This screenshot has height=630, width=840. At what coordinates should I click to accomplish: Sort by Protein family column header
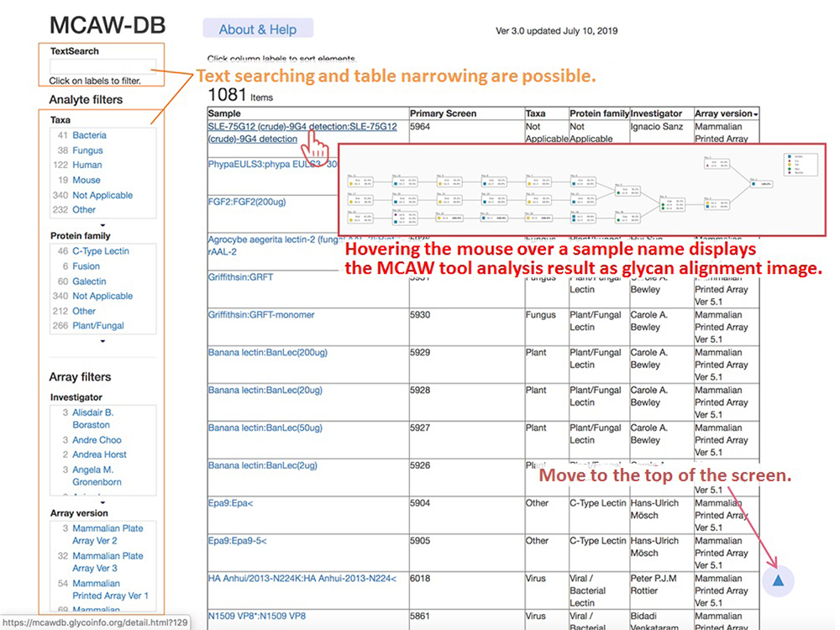pyautogui.click(x=599, y=113)
